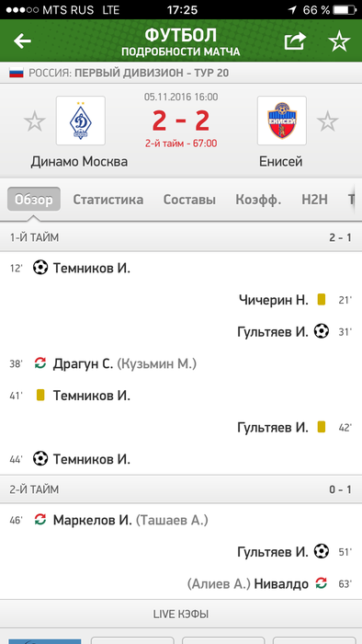Open Енисей team logo
Image resolution: width=362 pixels, height=644 pixels.
point(282,121)
